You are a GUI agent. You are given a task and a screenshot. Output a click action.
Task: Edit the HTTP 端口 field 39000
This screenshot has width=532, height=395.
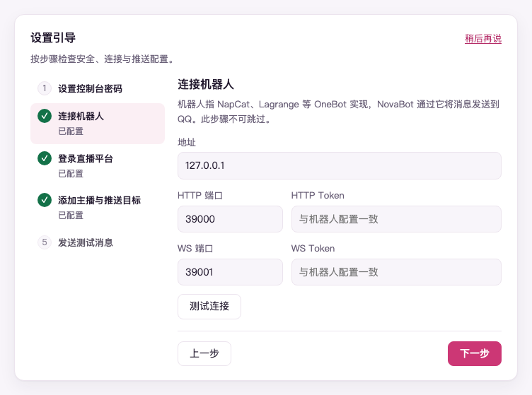click(x=230, y=219)
